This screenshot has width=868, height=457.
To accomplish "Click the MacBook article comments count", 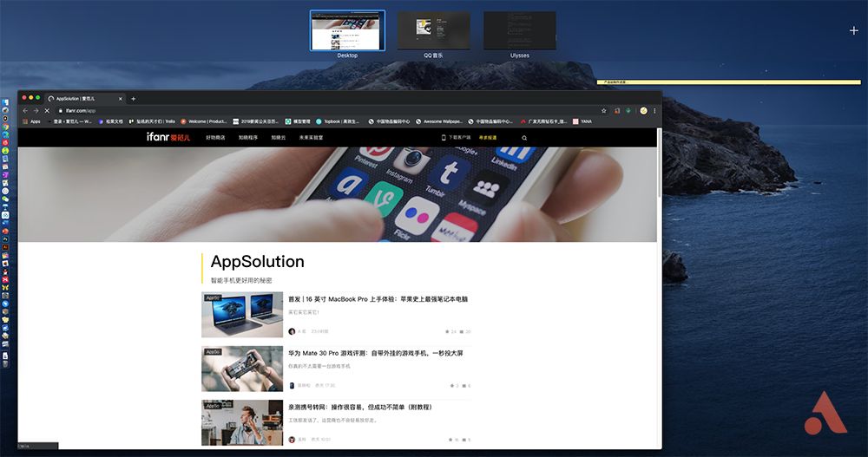I will tap(465, 332).
